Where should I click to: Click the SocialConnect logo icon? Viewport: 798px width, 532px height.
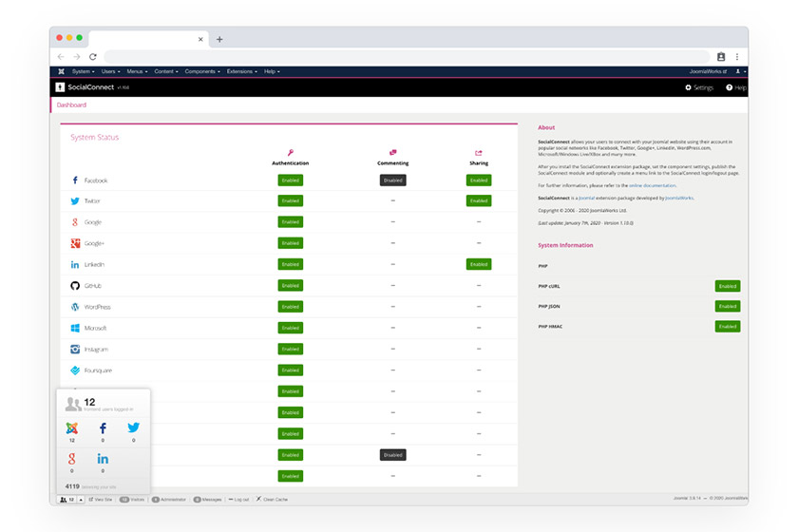(x=60, y=87)
